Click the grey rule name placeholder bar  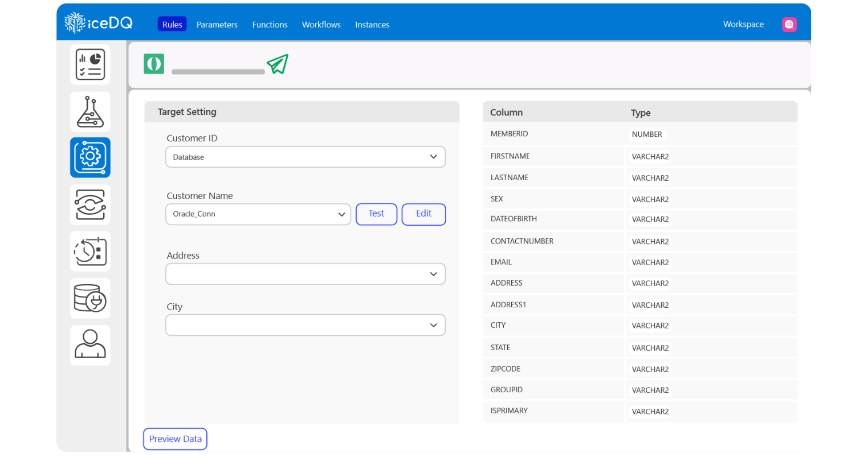pyautogui.click(x=218, y=72)
